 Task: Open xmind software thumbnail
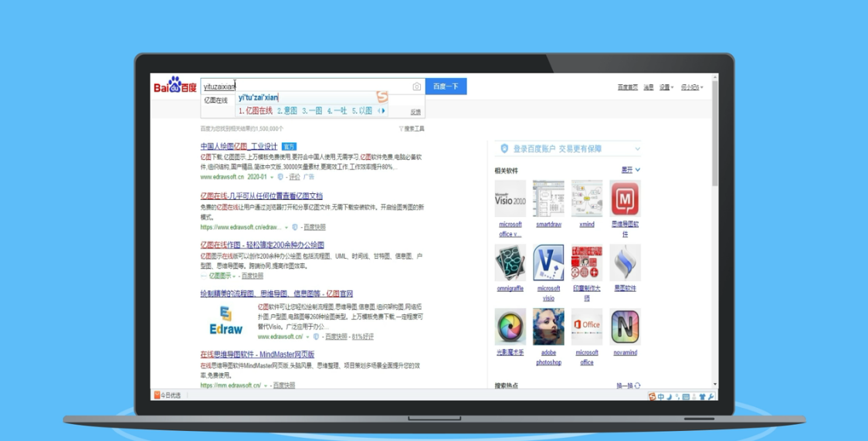[x=587, y=198]
